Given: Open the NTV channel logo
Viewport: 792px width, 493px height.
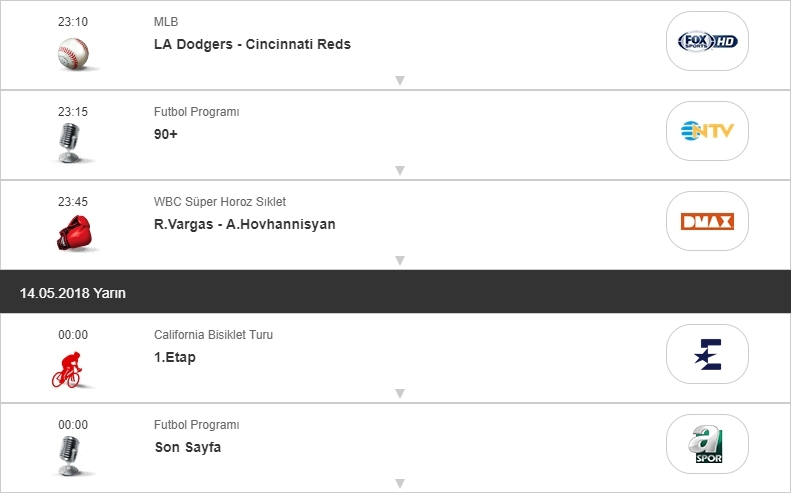Looking at the screenshot, I should coord(707,130).
